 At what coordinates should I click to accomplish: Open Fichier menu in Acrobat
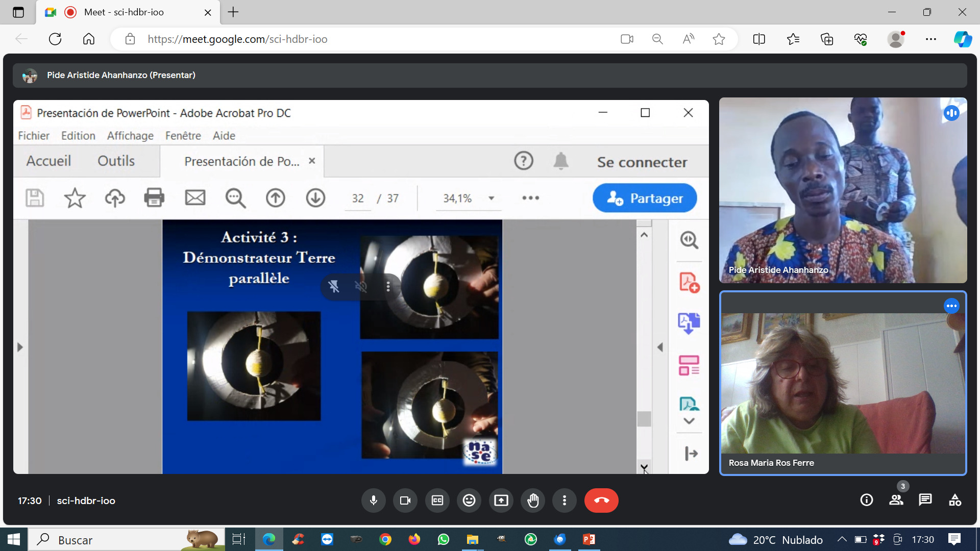point(34,136)
